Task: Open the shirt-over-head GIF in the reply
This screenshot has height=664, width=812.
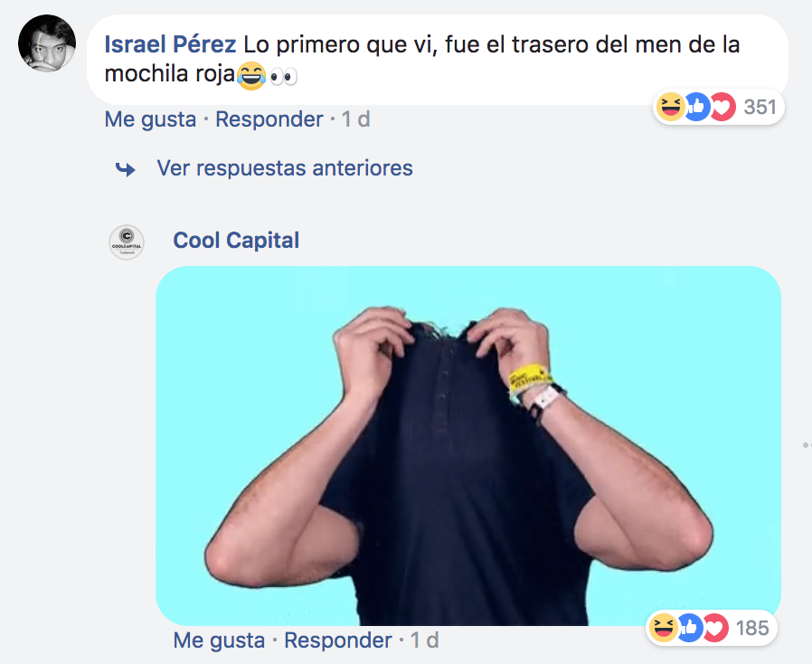Action: point(468,445)
